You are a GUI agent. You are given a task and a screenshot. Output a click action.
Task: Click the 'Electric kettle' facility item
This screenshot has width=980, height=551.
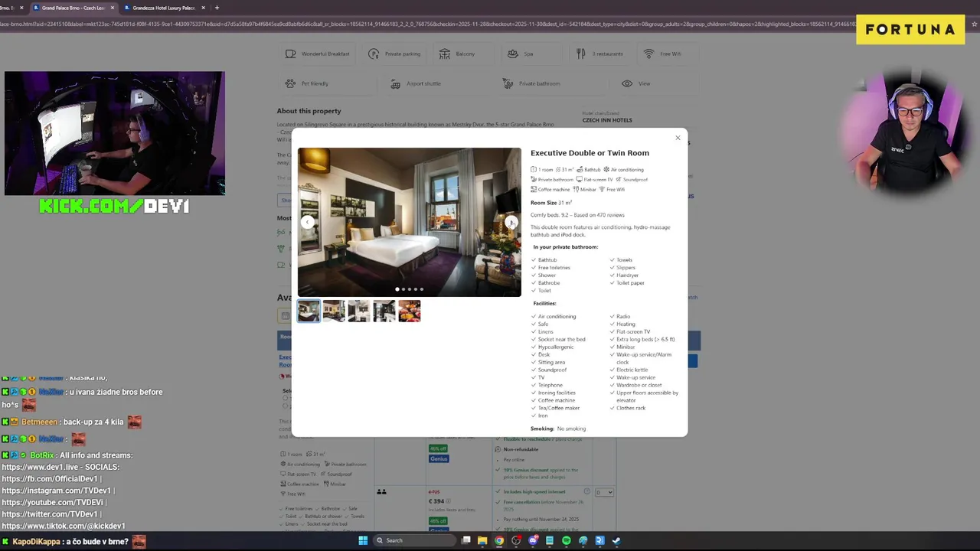tap(632, 370)
